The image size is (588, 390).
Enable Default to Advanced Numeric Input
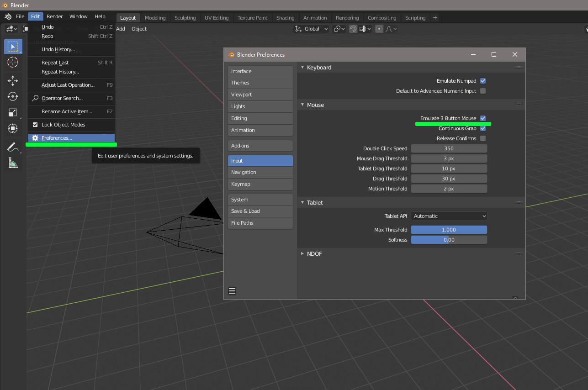(483, 91)
